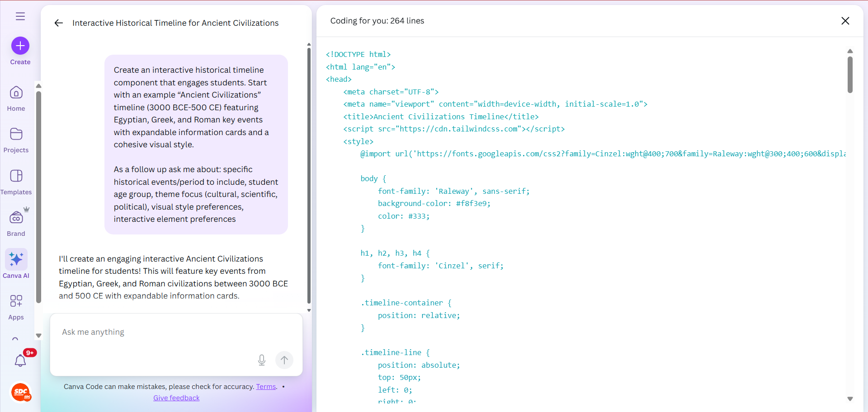The width and height of the screenshot is (868, 412).
Task: Go back using the left arrow
Action: pyautogui.click(x=59, y=23)
